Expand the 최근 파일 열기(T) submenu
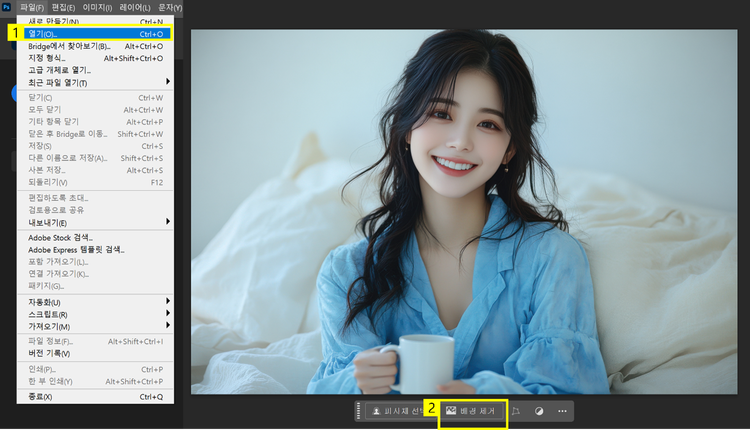 coord(95,83)
